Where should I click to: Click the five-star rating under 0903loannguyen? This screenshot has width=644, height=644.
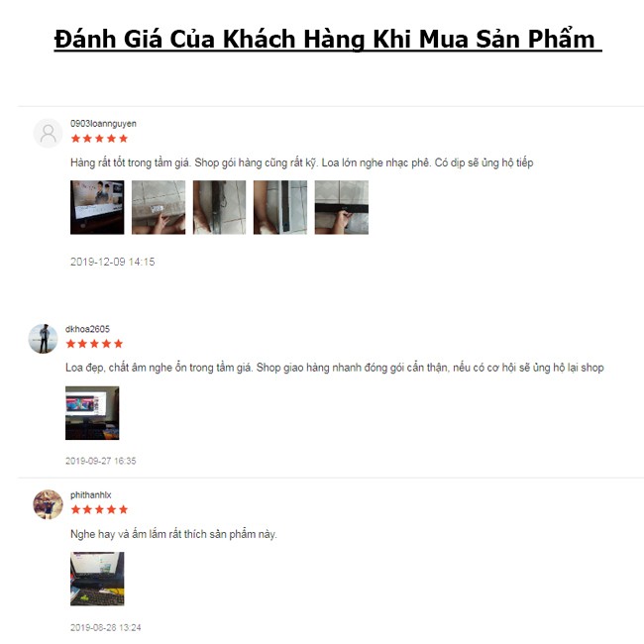coord(99,139)
